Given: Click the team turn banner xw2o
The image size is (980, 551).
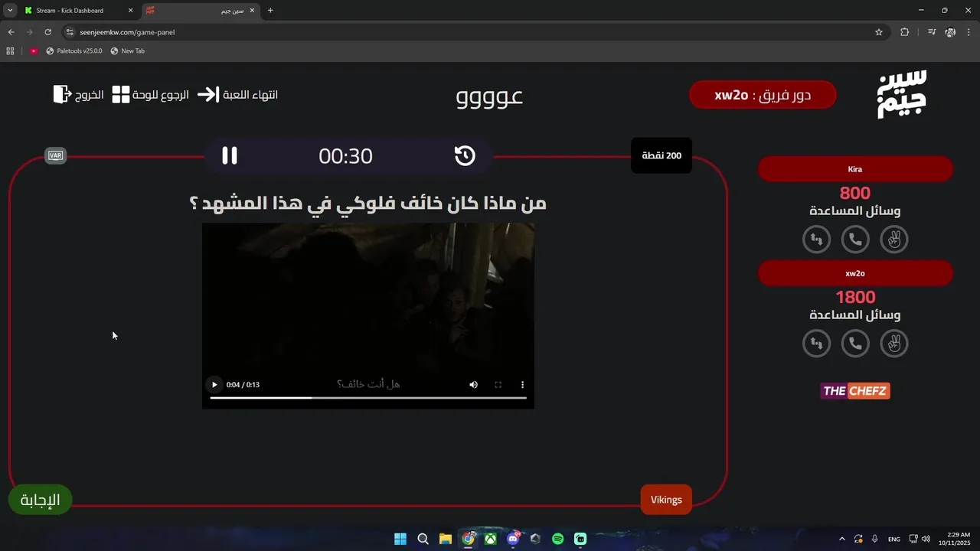Looking at the screenshot, I should (x=763, y=95).
